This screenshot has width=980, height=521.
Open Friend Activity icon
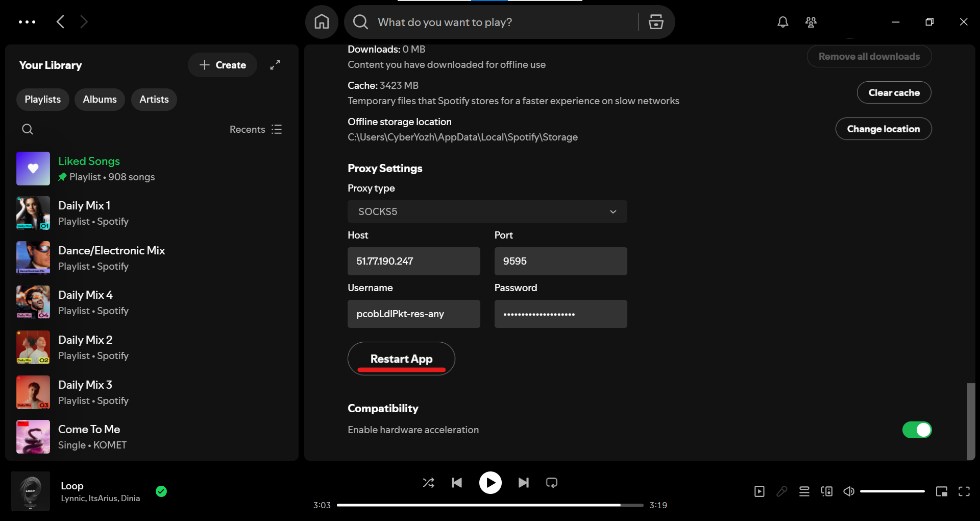[811, 22]
